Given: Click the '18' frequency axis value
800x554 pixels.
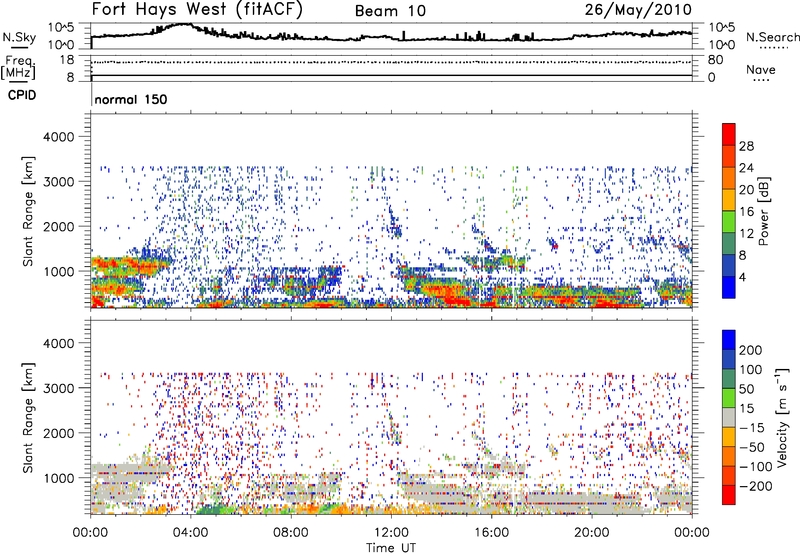Looking at the screenshot, I should pos(67,60).
